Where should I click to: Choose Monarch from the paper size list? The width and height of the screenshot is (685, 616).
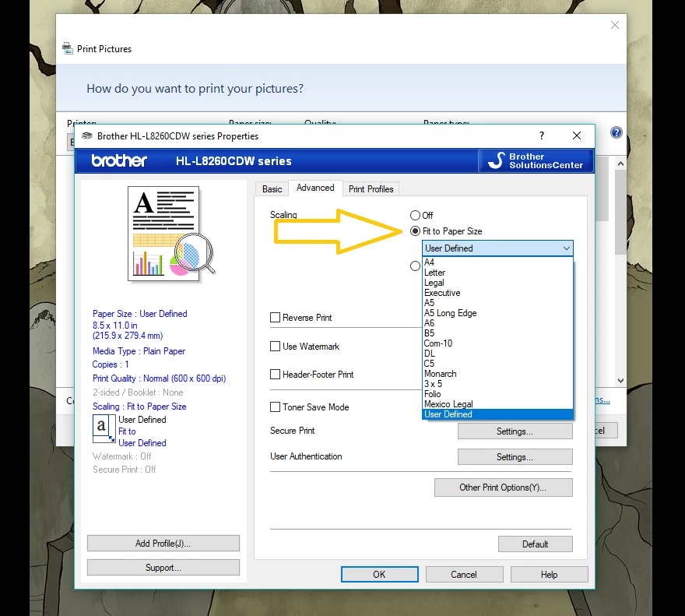click(x=497, y=374)
